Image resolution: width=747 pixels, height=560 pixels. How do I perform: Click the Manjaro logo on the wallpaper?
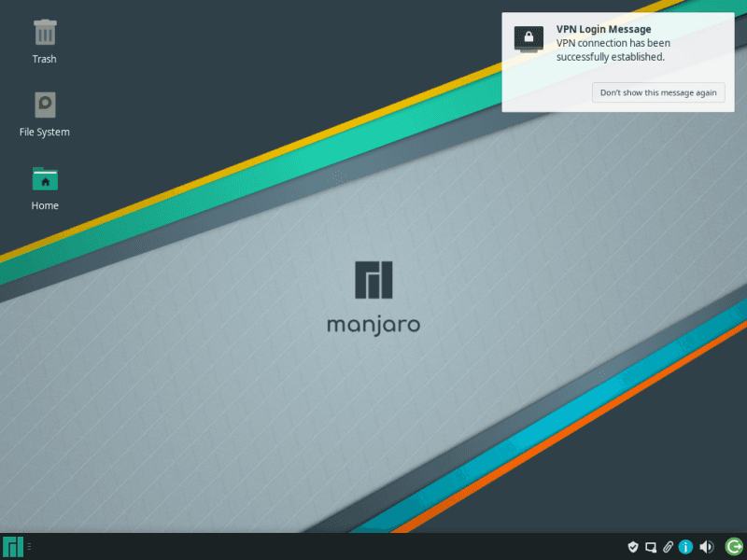pos(373,281)
